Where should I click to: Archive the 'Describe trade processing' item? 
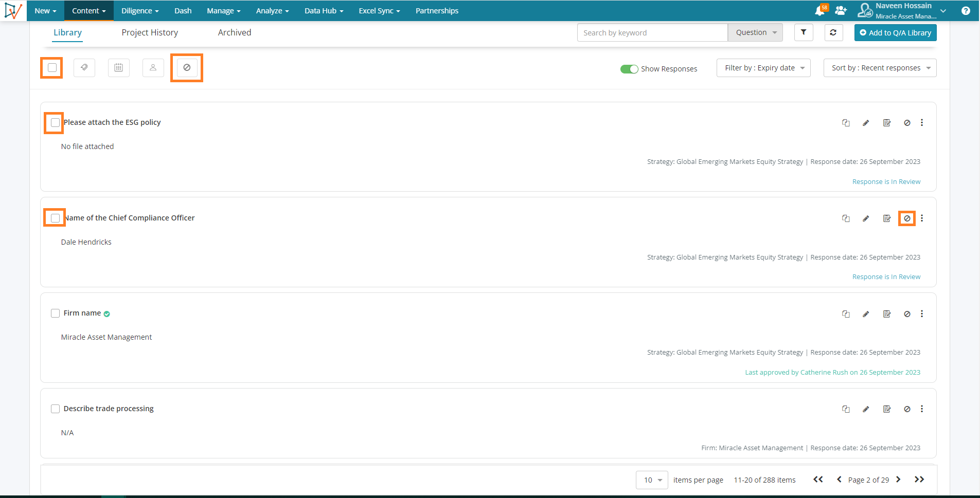[907, 409]
